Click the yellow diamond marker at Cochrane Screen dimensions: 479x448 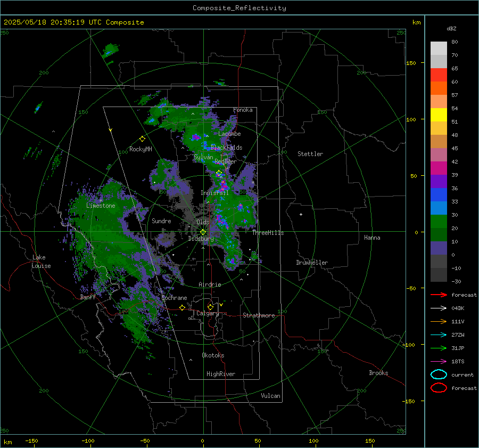tap(182, 307)
